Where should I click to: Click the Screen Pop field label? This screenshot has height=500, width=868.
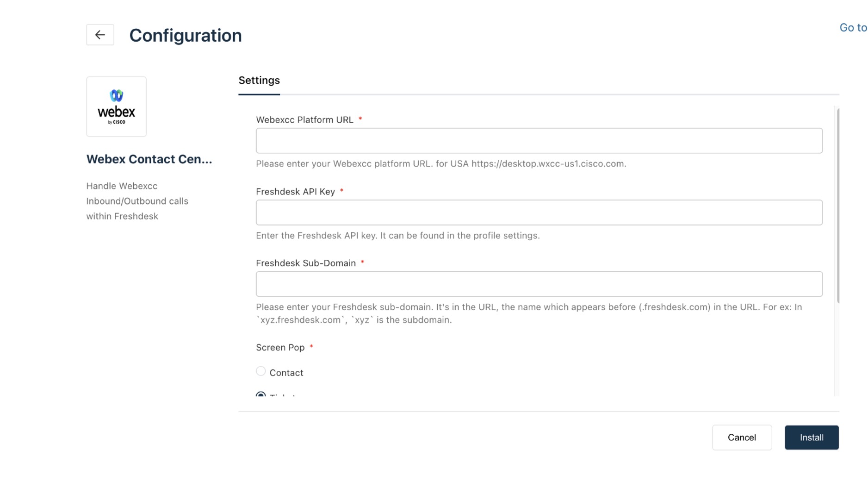(x=280, y=348)
